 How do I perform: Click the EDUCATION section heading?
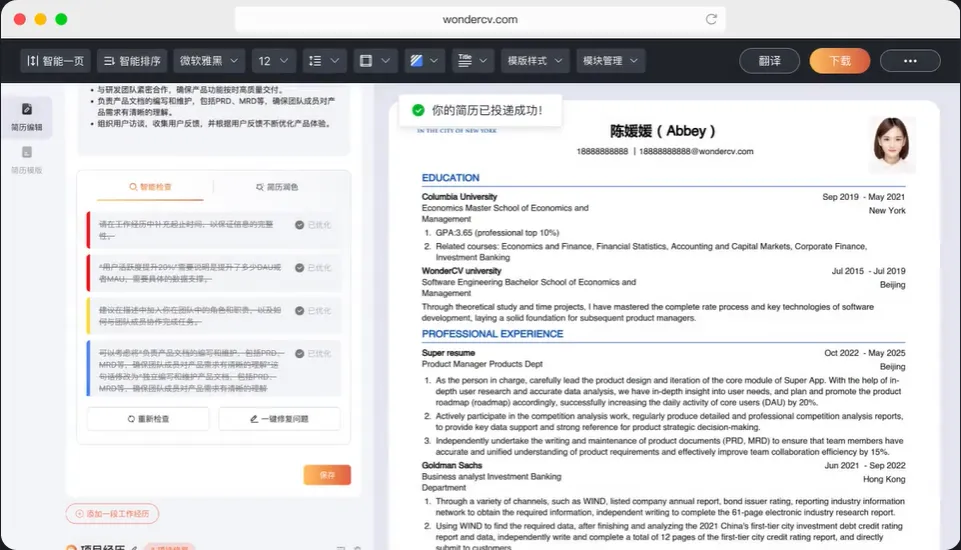coord(450,178)
